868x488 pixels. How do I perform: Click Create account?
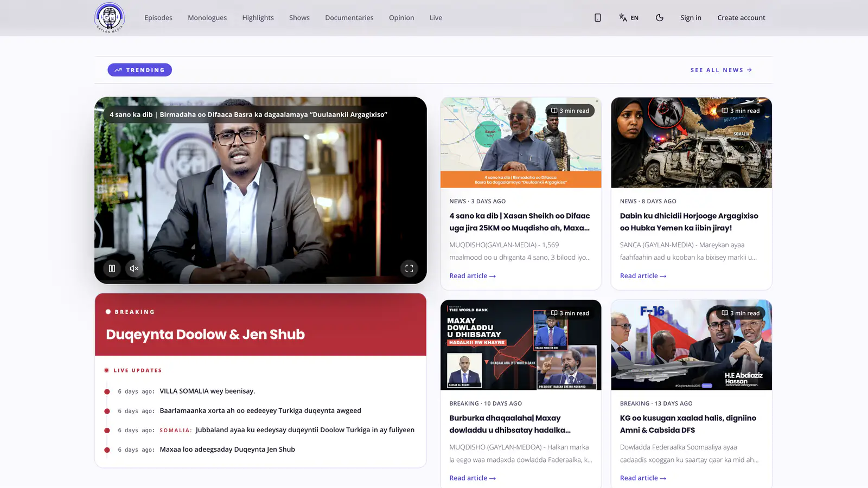point(741,18)
